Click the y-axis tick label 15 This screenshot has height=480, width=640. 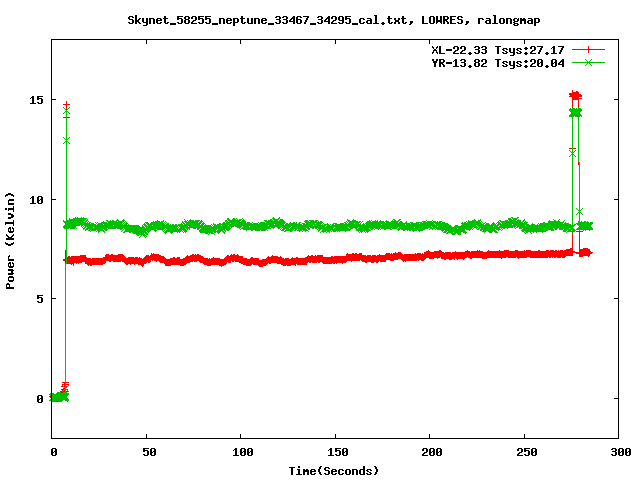coord(36,100)
